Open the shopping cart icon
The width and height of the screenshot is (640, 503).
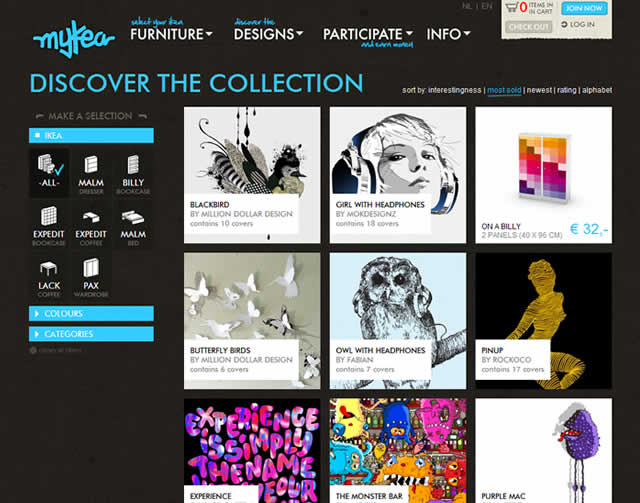click(511, 7)
